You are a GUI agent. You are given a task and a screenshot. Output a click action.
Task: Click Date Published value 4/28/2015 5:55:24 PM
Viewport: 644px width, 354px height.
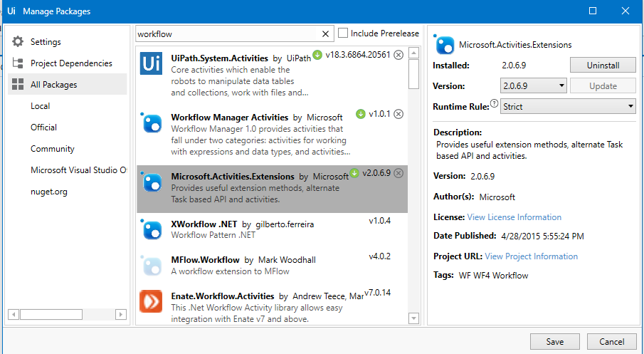(x=542, y=236)
